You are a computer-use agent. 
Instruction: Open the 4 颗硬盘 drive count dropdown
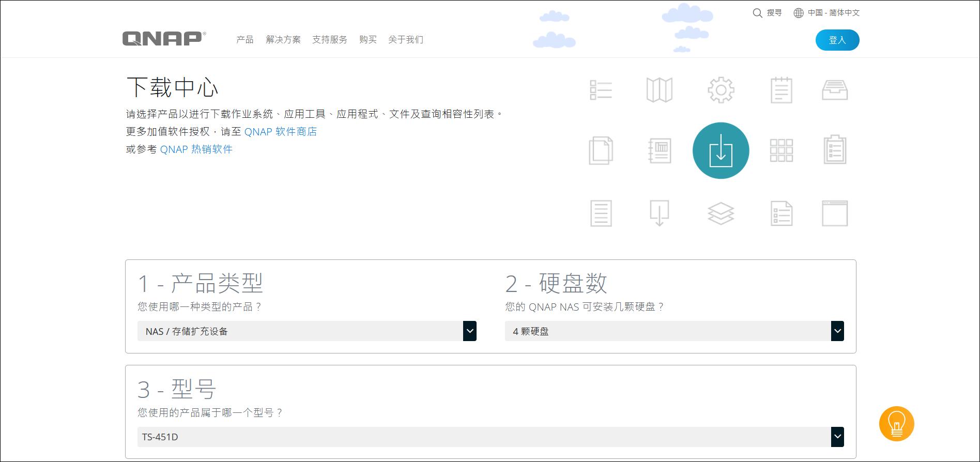674,331
